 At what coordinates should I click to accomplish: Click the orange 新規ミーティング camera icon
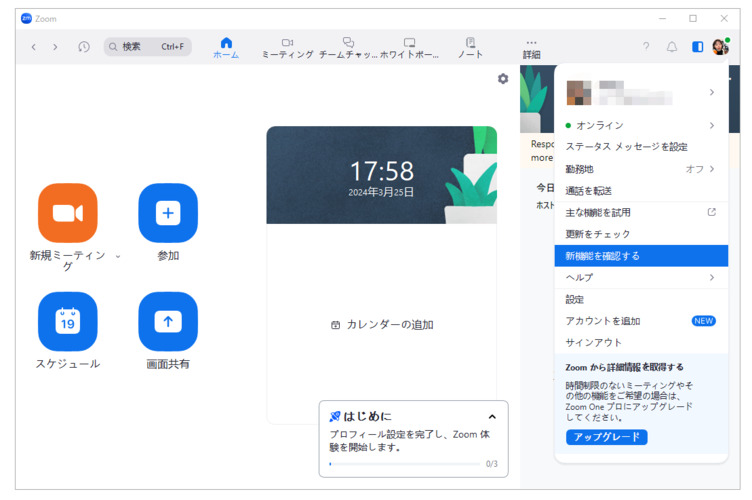[67, 213]
